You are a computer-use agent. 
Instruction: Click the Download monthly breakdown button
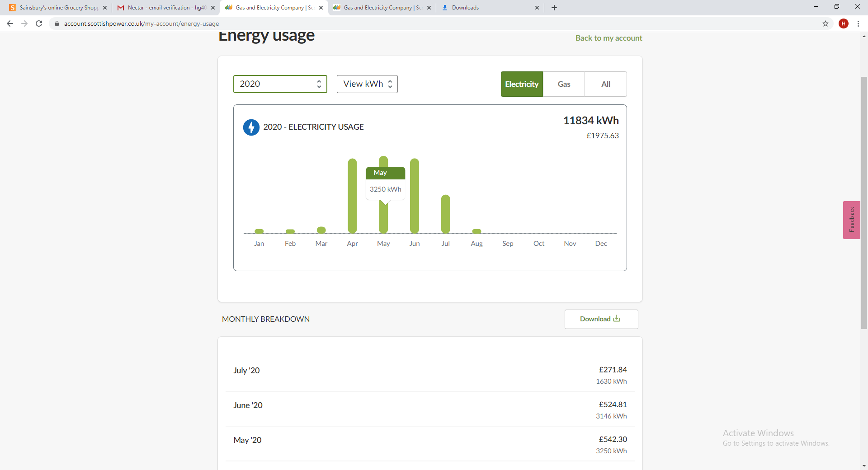tap(601, 319)
